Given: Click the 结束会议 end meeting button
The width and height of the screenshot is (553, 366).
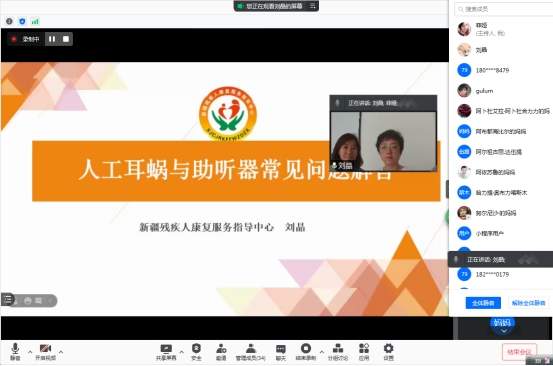Looking at the screenshot, I should [x=519, y=352].
